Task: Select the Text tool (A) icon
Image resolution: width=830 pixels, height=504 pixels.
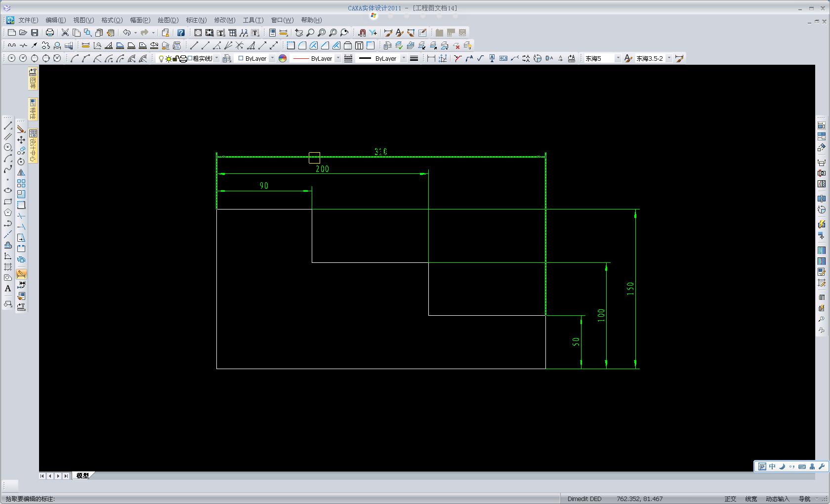Action: (x=8, y=289)
